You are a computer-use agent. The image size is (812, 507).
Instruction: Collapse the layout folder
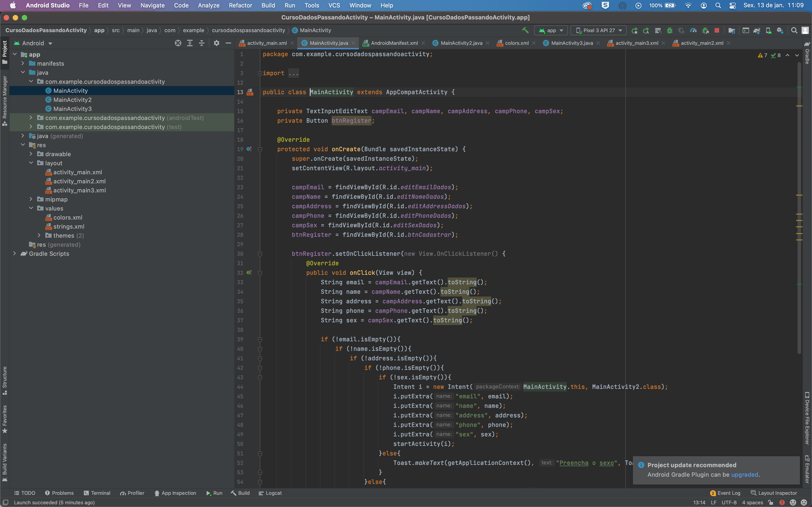(31, 163)
